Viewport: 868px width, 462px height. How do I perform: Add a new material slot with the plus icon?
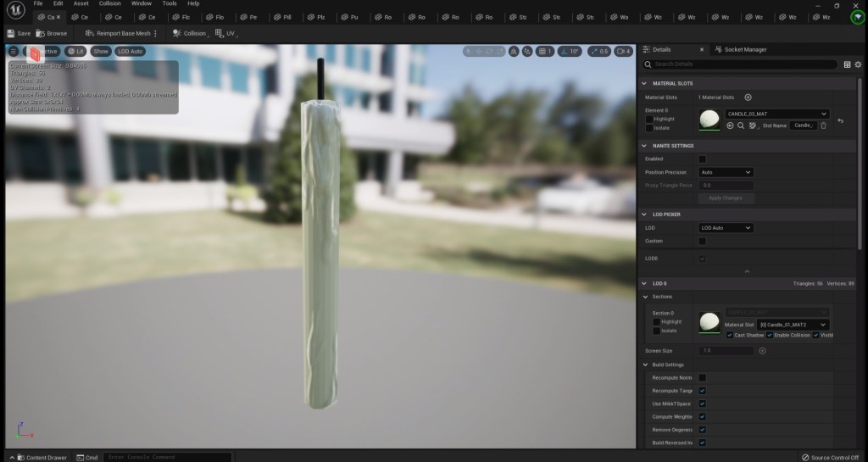pyautogui.click(x=748, y=97)
